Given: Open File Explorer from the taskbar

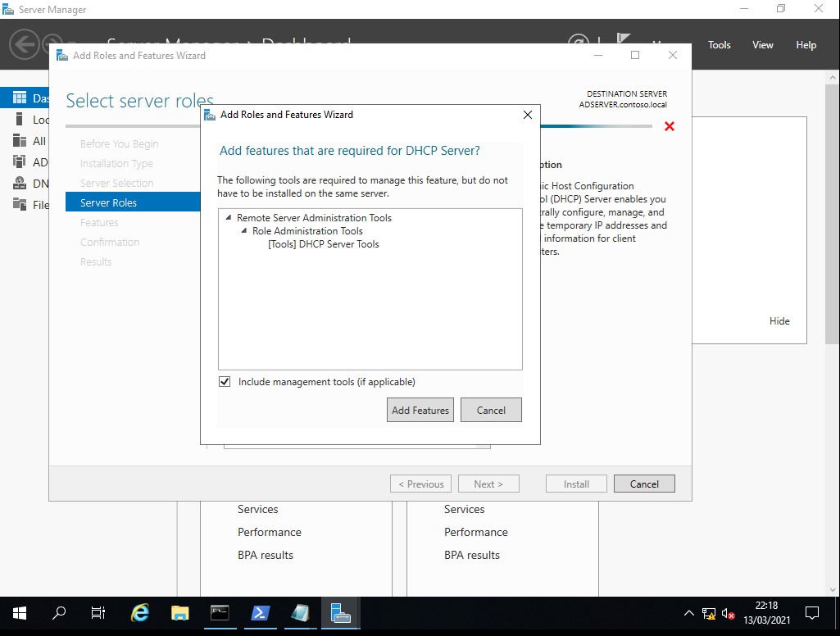Looking at the screenshot, I should coord(180,613).
